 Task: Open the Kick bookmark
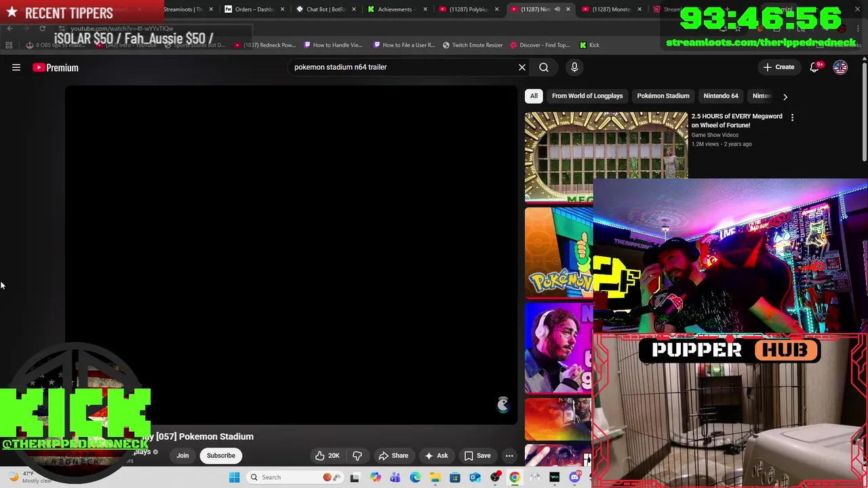click(589, 45)
